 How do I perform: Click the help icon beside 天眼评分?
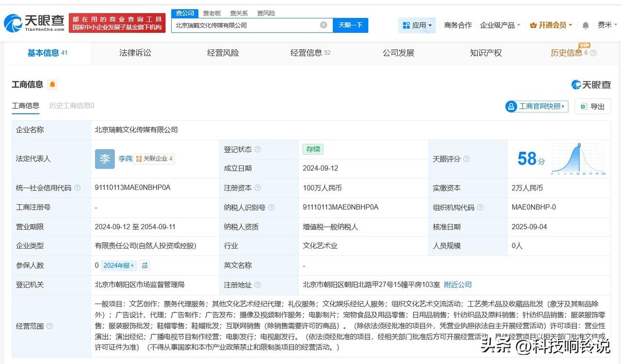click(x=466, y=159)
